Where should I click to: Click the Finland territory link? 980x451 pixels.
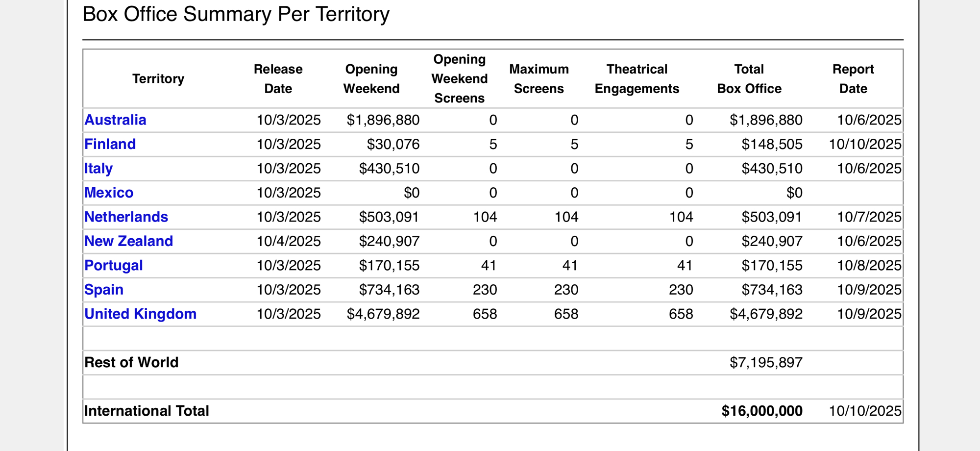click(x=110, y=144)
